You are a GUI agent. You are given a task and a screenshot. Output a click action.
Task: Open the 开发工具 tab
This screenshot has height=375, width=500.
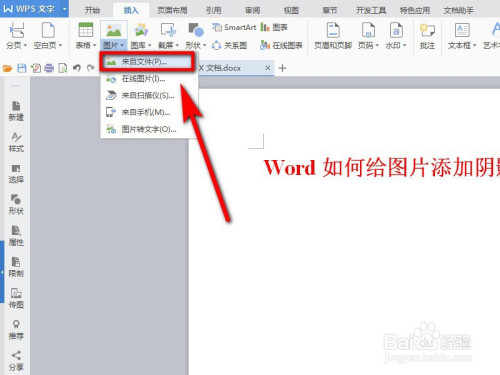coord(371,10)
